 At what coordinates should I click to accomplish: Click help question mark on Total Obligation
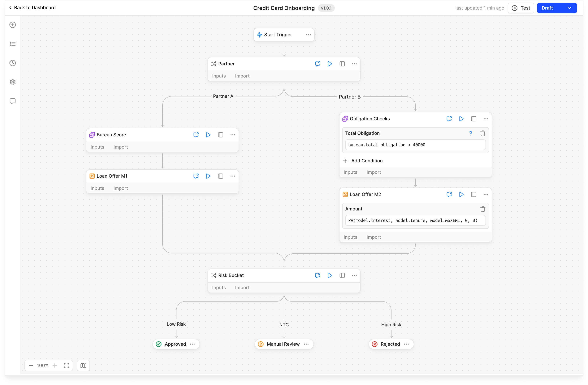click(470, 133)
